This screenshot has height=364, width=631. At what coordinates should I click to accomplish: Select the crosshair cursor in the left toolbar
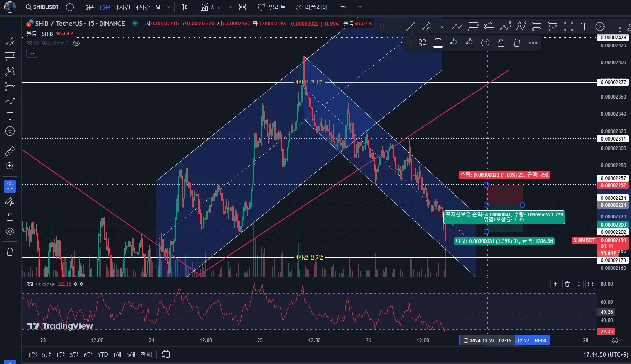click(10, 27)
